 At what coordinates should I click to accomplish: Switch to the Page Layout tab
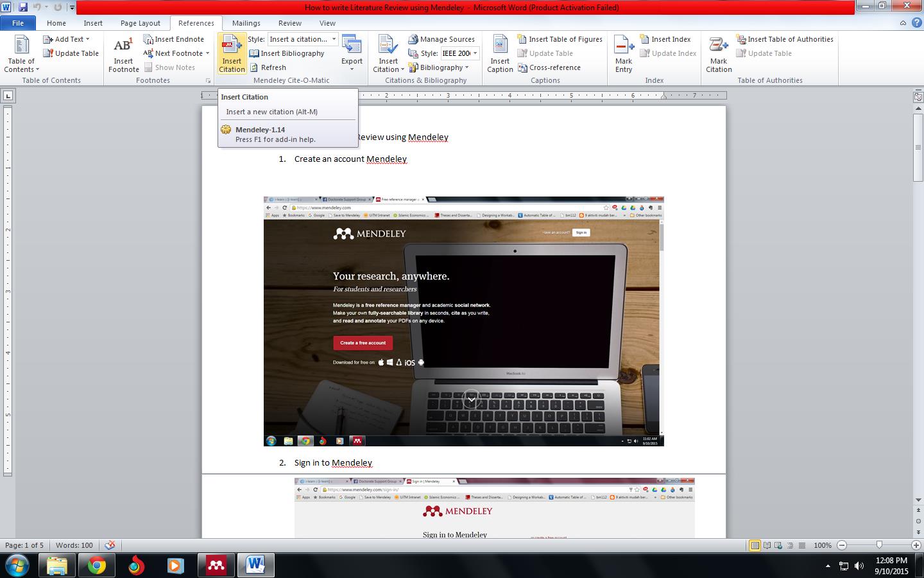141,23
